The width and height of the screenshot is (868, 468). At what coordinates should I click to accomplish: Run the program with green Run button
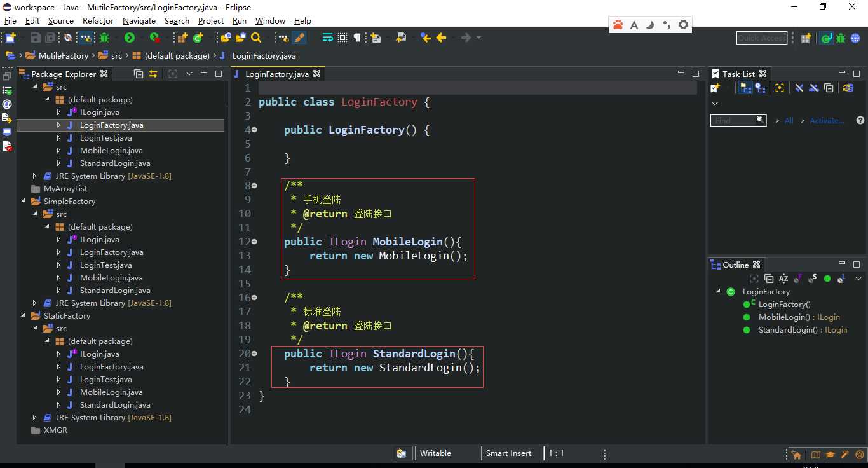coord(130,38)
